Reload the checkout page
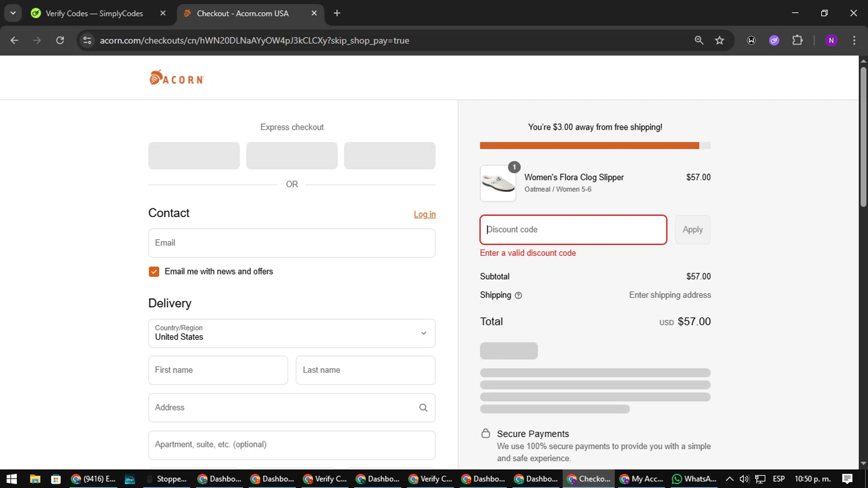This screenshot has height=488, width=868. [60, 41]
